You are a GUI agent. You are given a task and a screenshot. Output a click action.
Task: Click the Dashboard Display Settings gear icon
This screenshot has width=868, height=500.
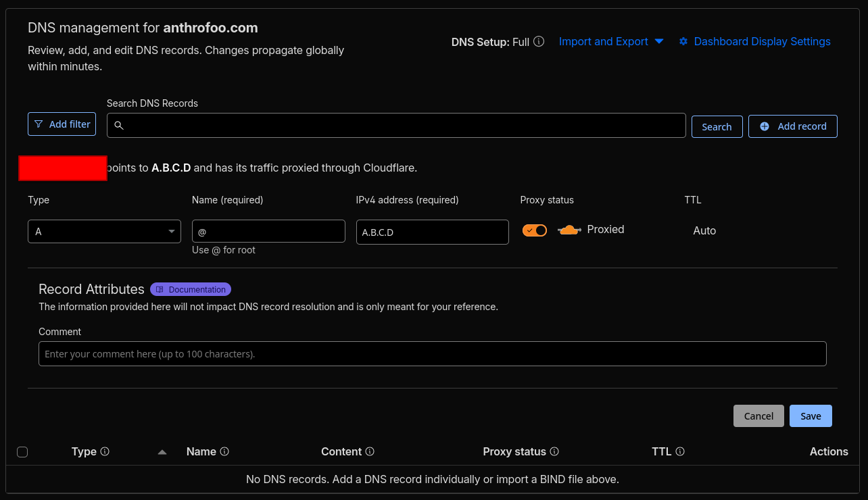(683, 41)
